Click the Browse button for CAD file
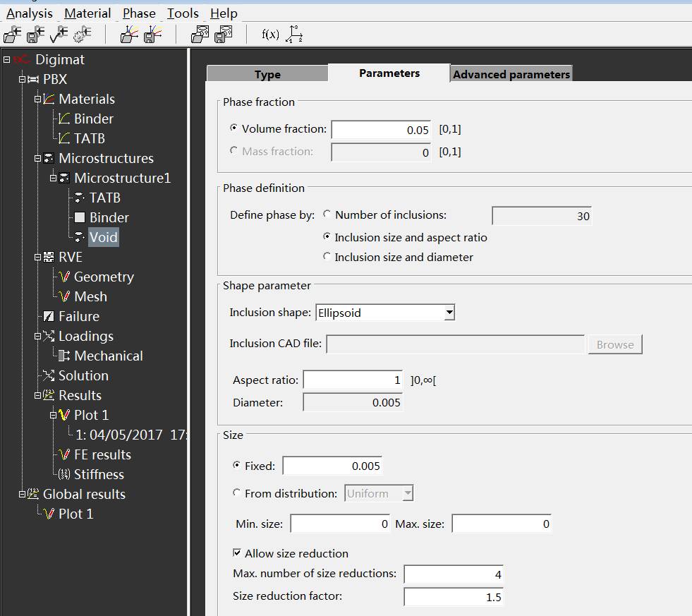692x616 pixels. click(615, 344)
